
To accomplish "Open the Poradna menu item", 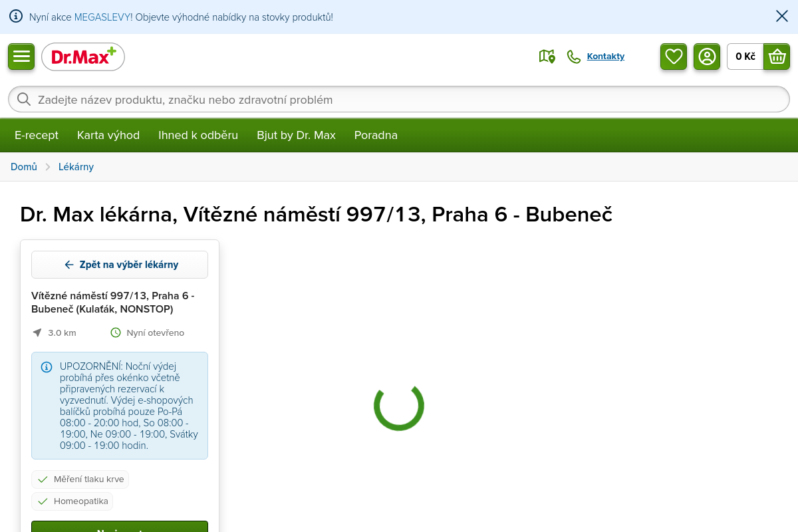I will pyautogui.click(x=376, y=135).
